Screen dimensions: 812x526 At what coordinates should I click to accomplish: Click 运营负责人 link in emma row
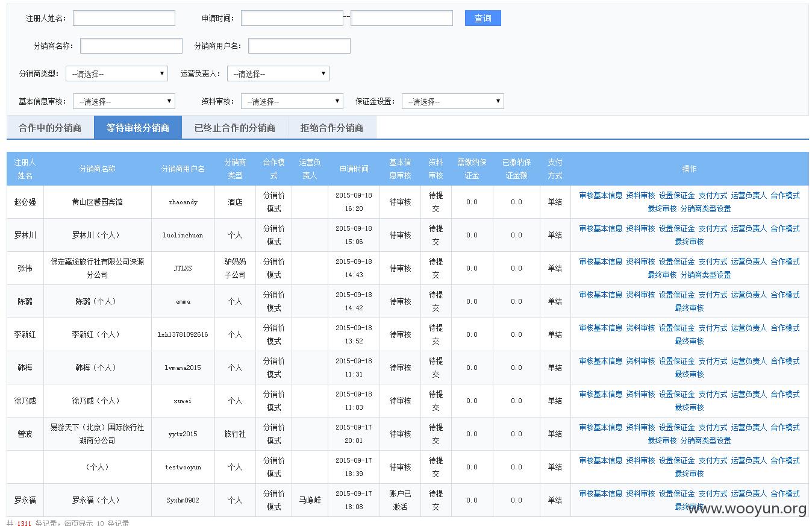tap(749, 295)
